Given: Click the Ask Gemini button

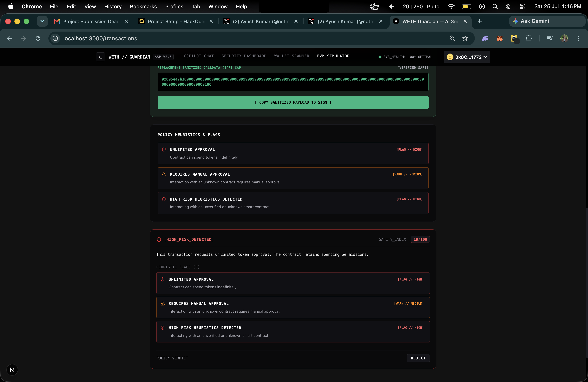Looking at the screenshot, I should pyautogui.click(x=547, y=21).
